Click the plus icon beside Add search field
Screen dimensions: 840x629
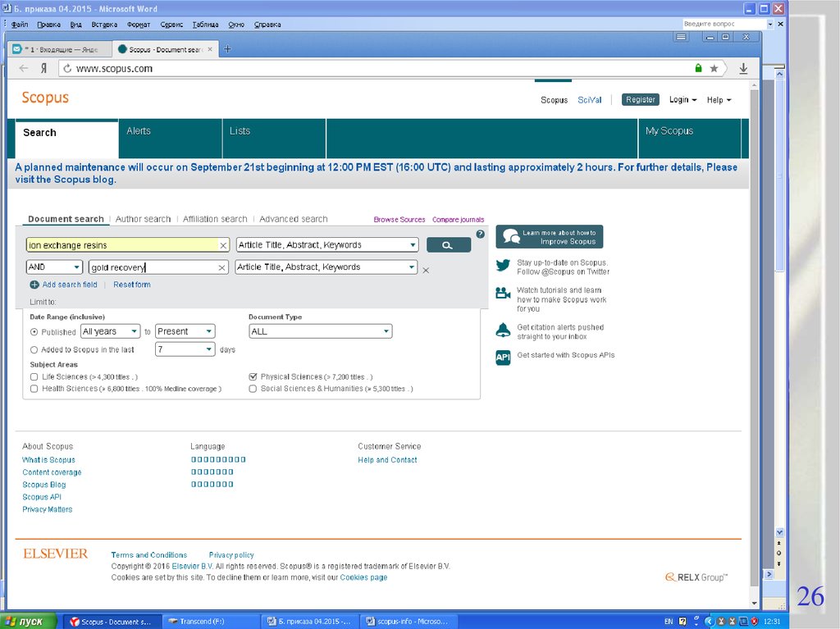[x=34, y=285]
